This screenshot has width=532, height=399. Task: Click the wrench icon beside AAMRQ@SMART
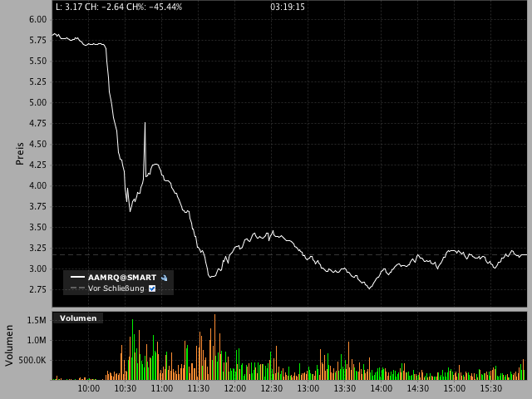[x=165, y=277]
